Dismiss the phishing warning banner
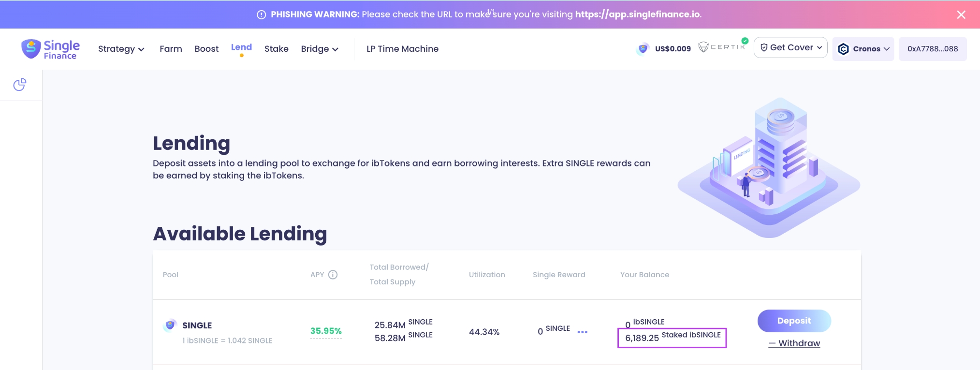The width and height of the screenshot is (980, 370). pyautogui.click(x=961, y=15)
